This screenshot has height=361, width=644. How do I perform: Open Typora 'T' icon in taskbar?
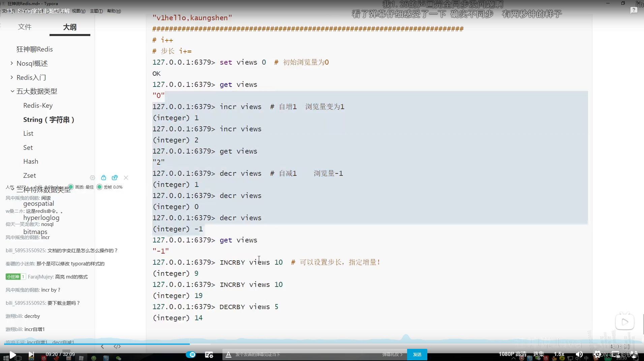[81, 358]
